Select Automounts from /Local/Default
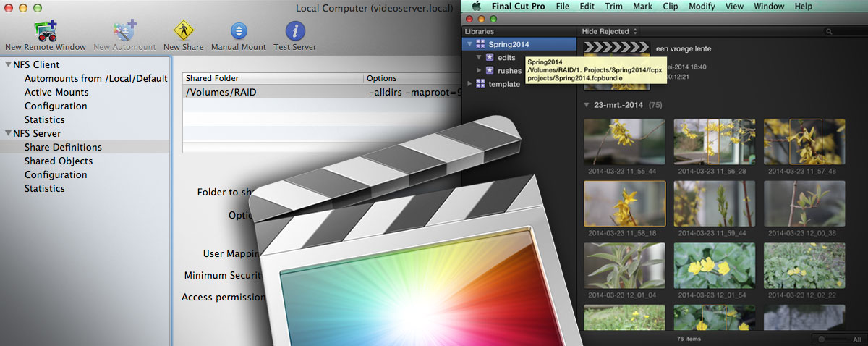The width and height of the screenshot is (868, 346). click(x=96, y=78)
